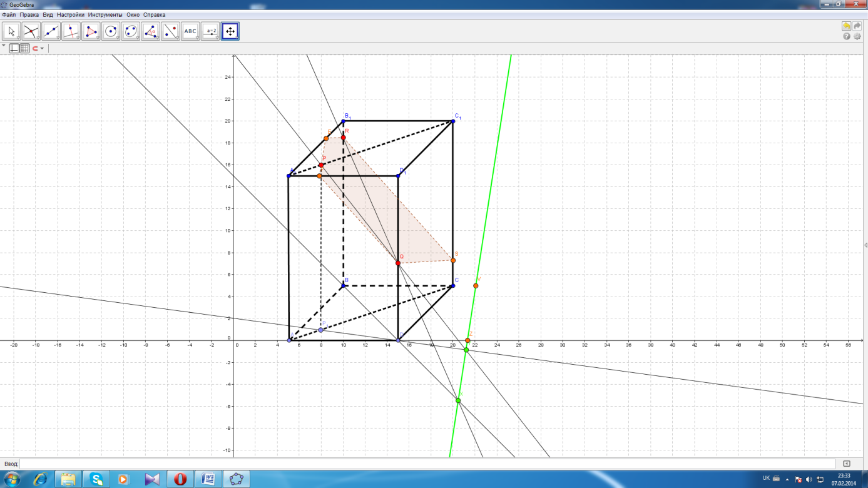This screenshot has width=868, height=488.
Task: Open the Action Center flag icon
Action: click(x=799, y=479)
